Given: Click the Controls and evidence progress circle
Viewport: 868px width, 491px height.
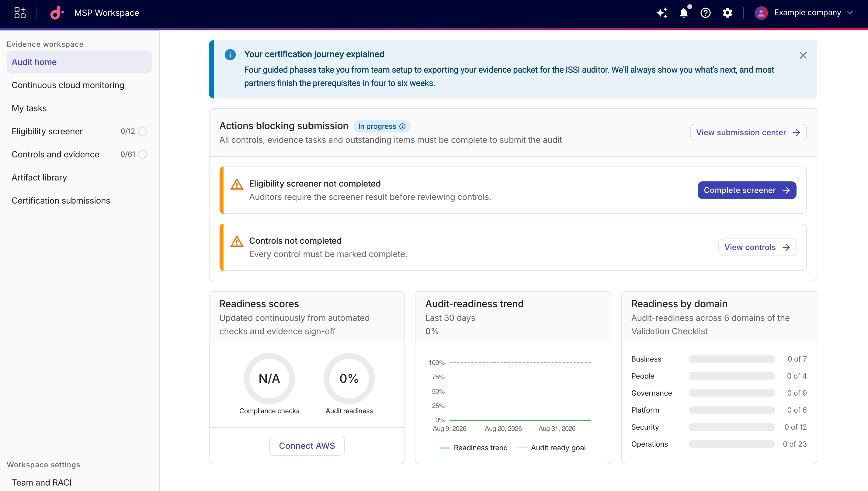Looking at the screenshot, I should click(x=142, y=154).
